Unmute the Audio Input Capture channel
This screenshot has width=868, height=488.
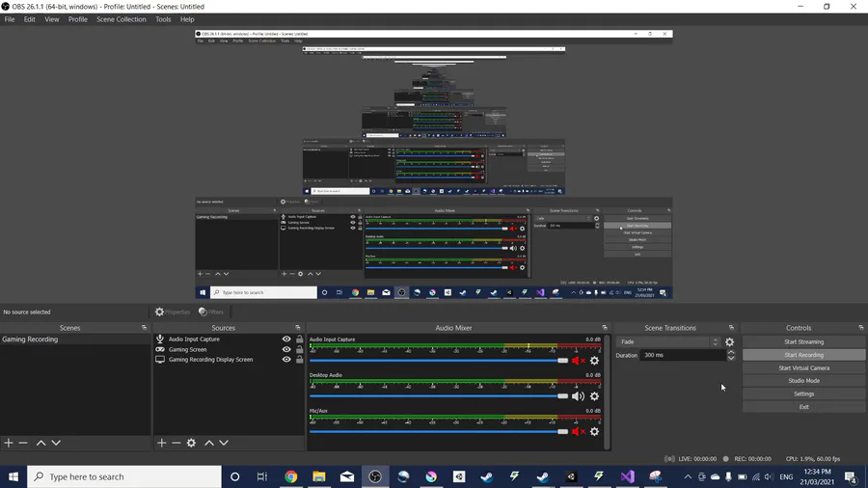point(578,361)
